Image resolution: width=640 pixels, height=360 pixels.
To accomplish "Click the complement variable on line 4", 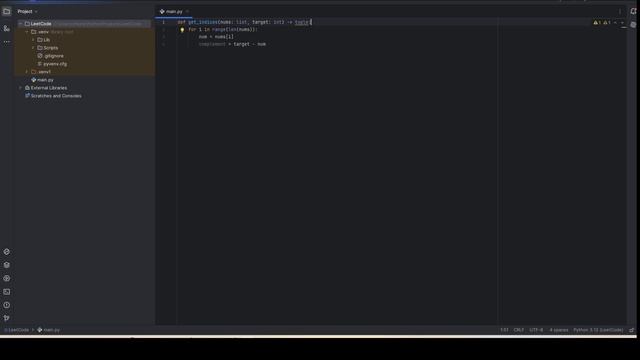I will (212, 44).
